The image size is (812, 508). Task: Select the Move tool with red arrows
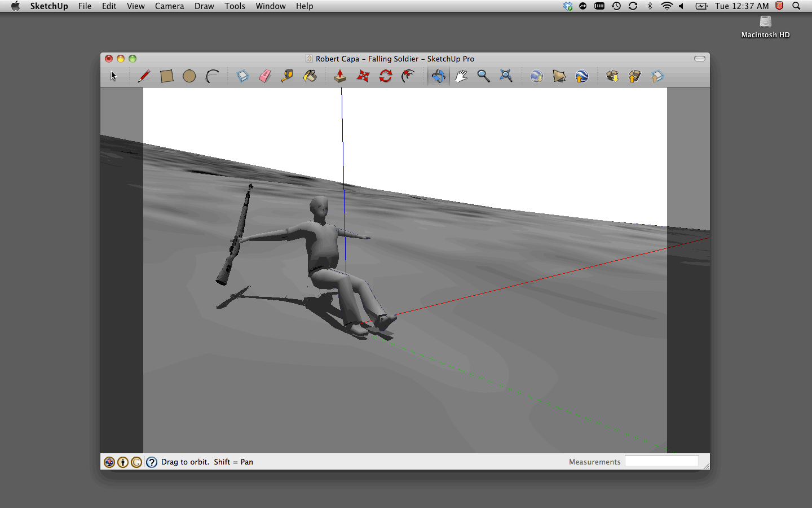(x=363, y=76)
